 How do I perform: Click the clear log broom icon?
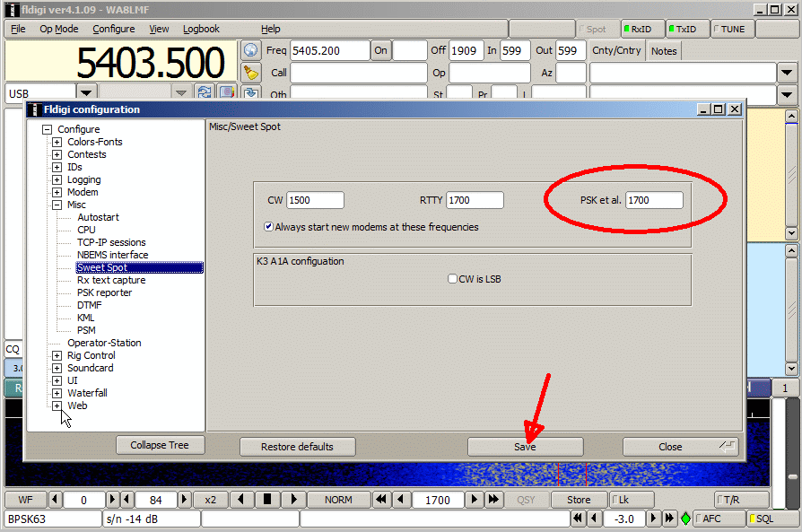click(250, 73)
